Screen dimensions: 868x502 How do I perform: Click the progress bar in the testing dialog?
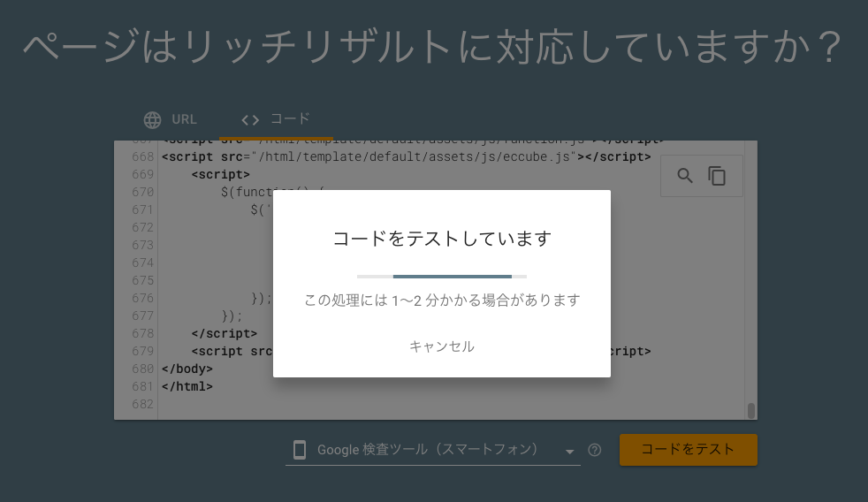(442, 276)
